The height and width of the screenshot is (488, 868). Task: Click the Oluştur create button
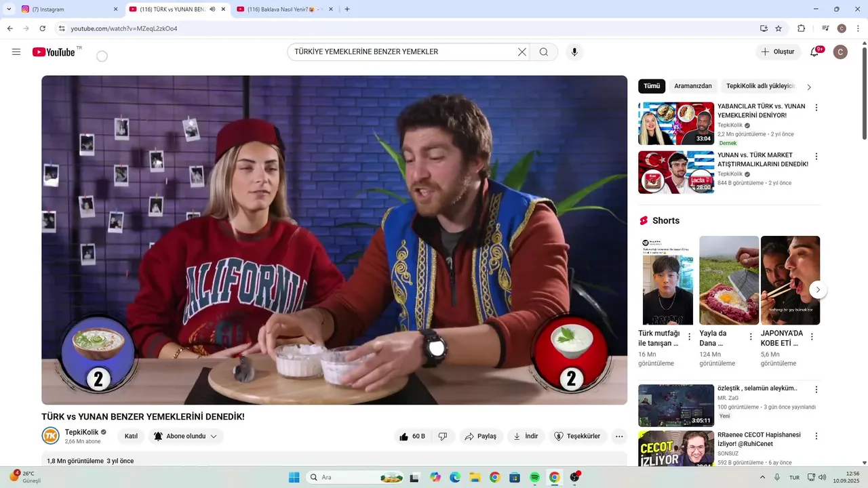pos(778,52)
